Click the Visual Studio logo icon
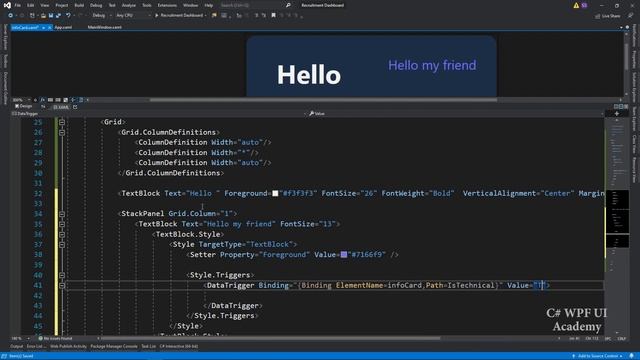 (7, 5)
